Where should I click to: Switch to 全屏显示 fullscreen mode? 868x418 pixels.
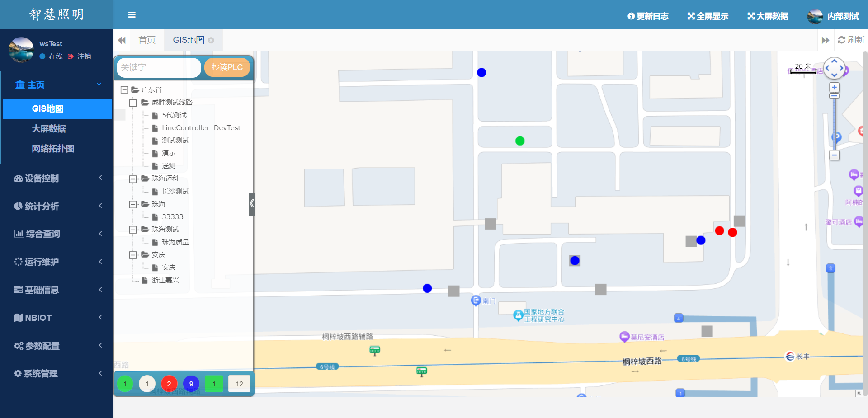tap(708, 16)
